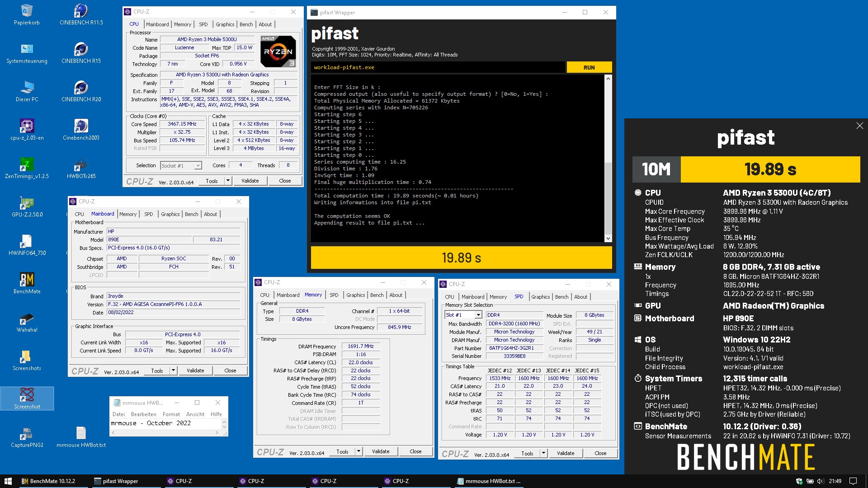Activate mrmouse HWBot.txt taskbar button
This screenshot has width=868, height=488.
click(x=489, y=481)
